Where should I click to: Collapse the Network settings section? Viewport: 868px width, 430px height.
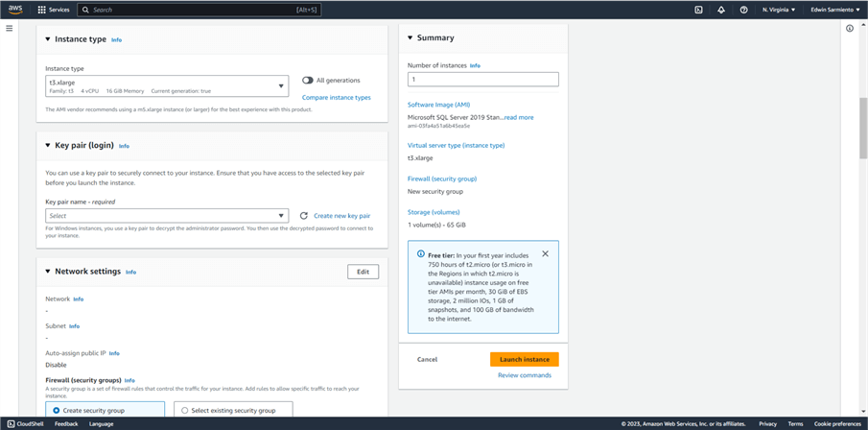(x=48, y=272)
